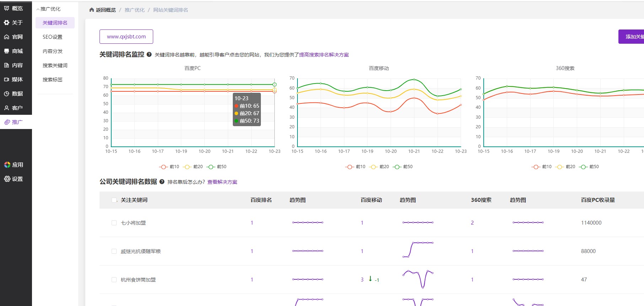
Task: Go back via 返回概览 breadcrumb
Action: [106, 10]
